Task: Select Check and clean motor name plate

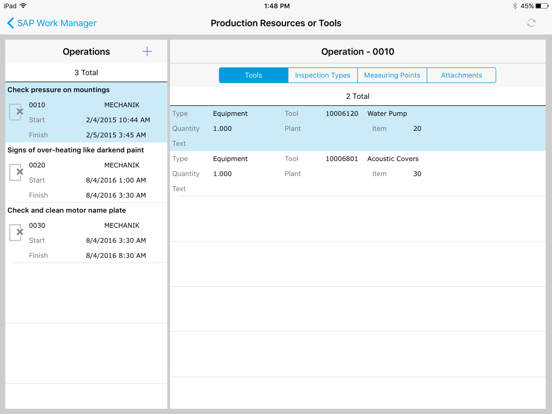Action: (86, 233)
